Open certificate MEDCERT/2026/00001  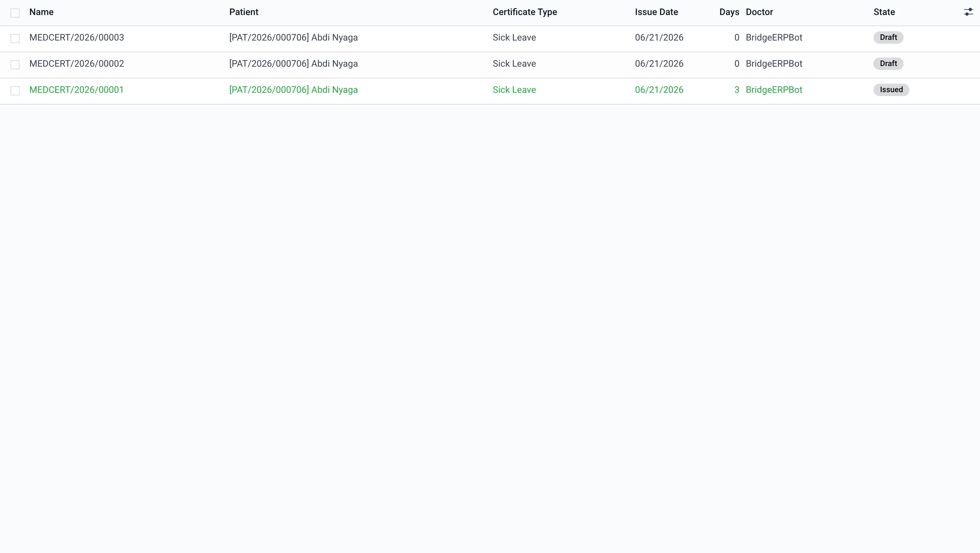[x=76, y=90]
